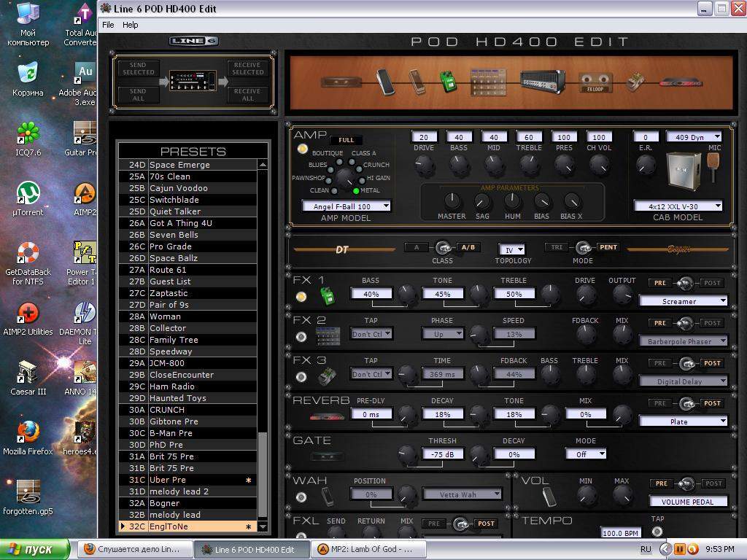
Task: Open the Gate Mode dropdown set to Off
Action: (586, 454)
